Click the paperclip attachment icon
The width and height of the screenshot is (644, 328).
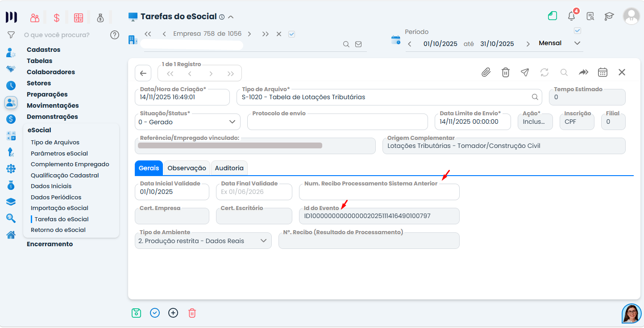point(486,72)
